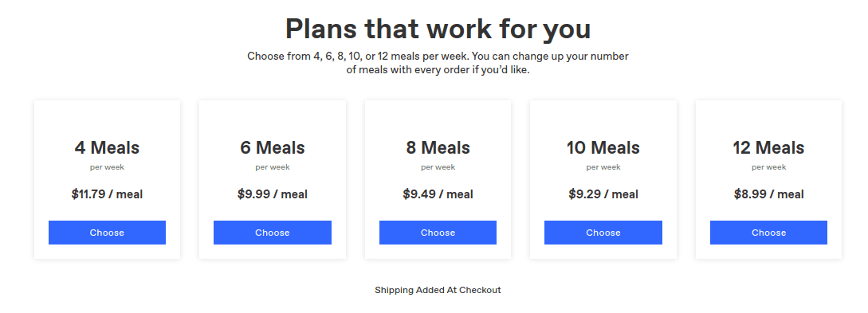Select the 10 Meals card heading

[x=603, y=147]
